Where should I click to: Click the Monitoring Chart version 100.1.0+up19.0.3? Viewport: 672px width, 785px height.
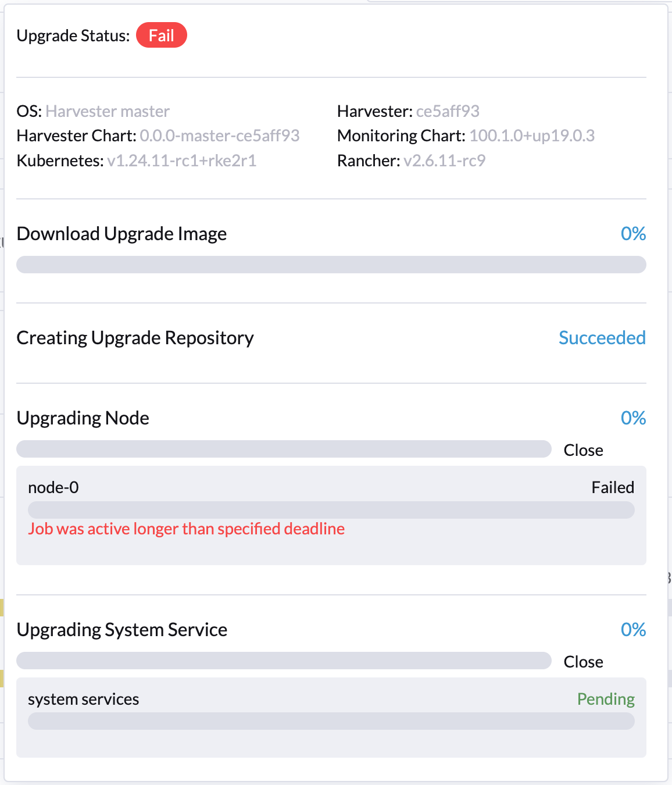[x=532, y=135]
